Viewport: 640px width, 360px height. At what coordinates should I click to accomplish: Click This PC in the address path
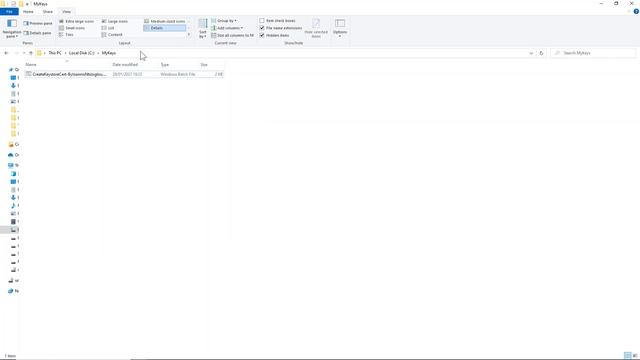click(x=55, y=53)
